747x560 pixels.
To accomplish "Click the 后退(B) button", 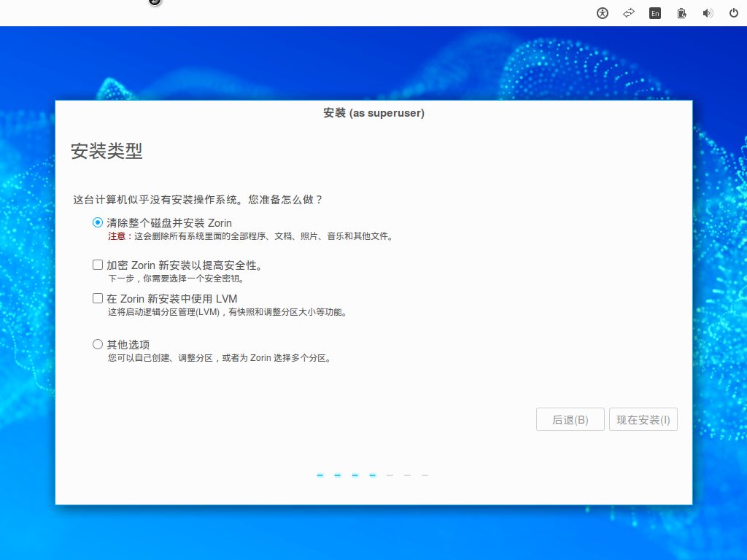I will coord(570,419).
